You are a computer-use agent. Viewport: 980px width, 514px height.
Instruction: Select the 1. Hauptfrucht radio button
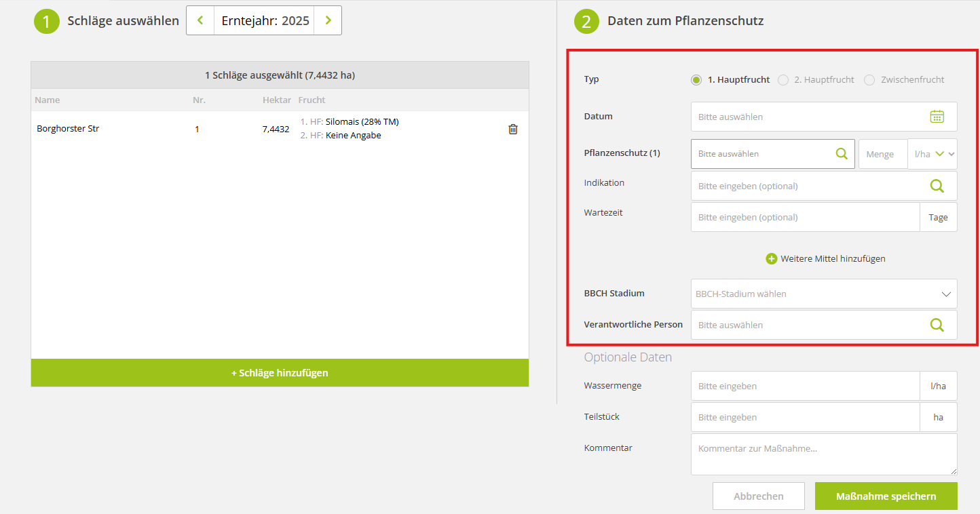tap(696, 80)
